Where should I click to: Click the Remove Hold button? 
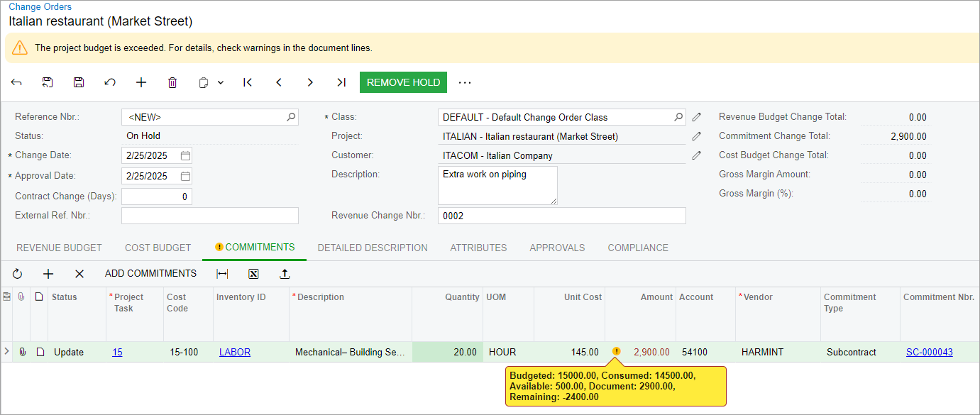[x=403, y=82]
